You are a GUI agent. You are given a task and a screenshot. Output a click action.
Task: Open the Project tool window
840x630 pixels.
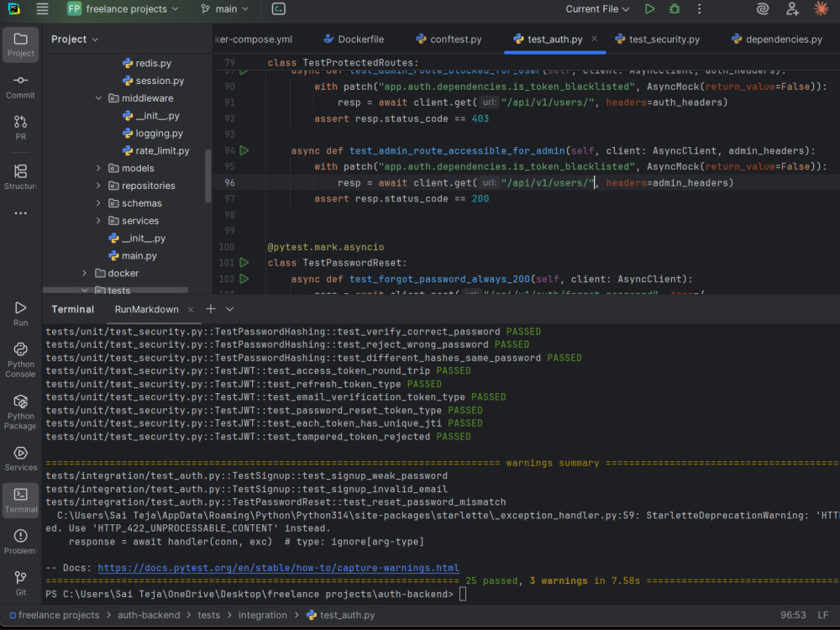pos(20,45)
